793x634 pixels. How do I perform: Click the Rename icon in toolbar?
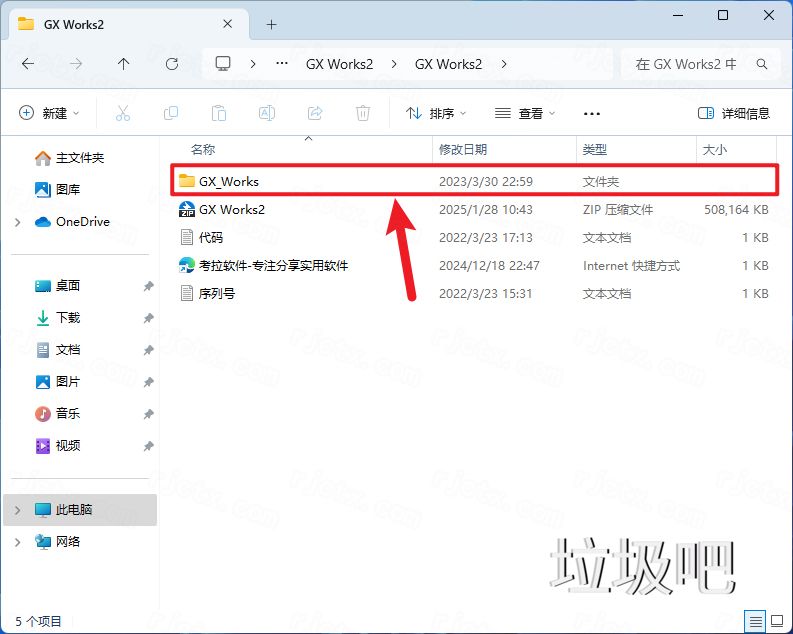(267, 113)
